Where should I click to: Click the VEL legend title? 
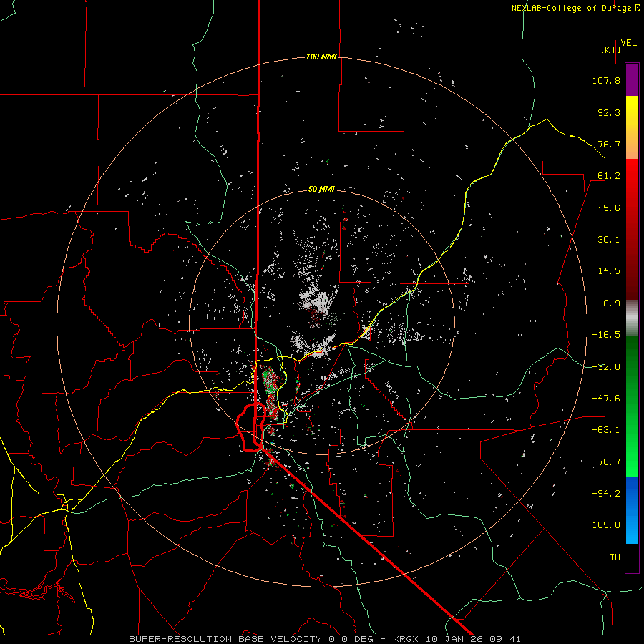click(x=628, y=43)
